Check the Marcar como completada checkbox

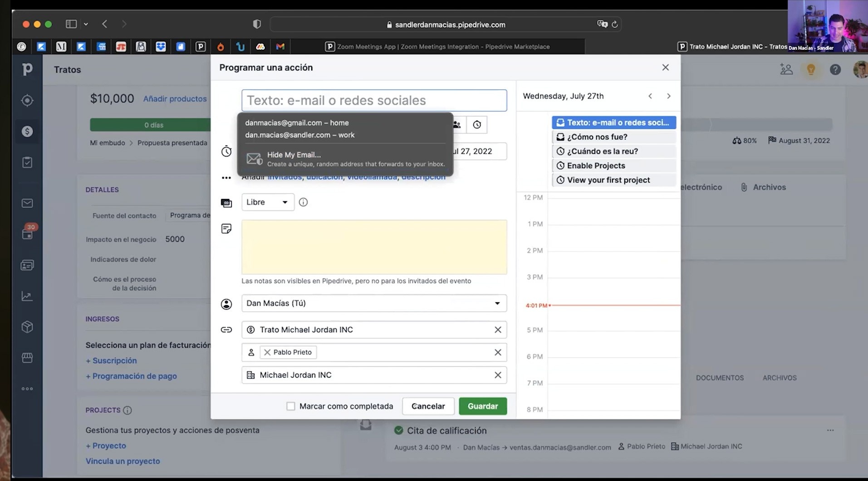tap(290, 406)
